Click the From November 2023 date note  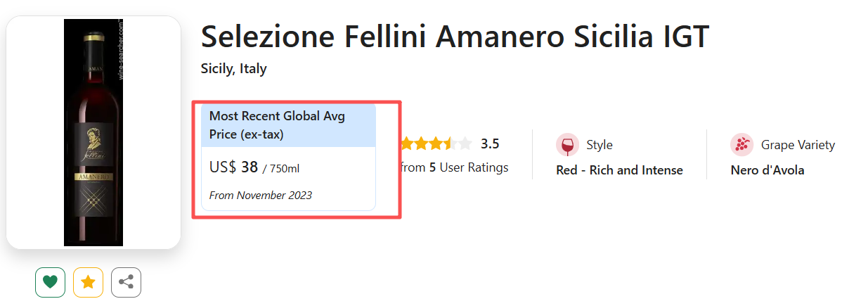click(x=260, y=195)
